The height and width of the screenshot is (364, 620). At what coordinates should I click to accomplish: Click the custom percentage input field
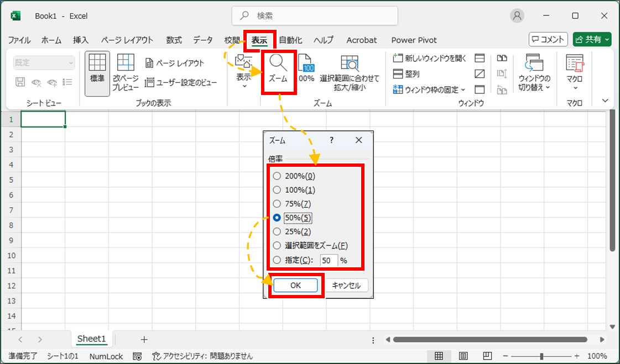[x=329, y=260]
